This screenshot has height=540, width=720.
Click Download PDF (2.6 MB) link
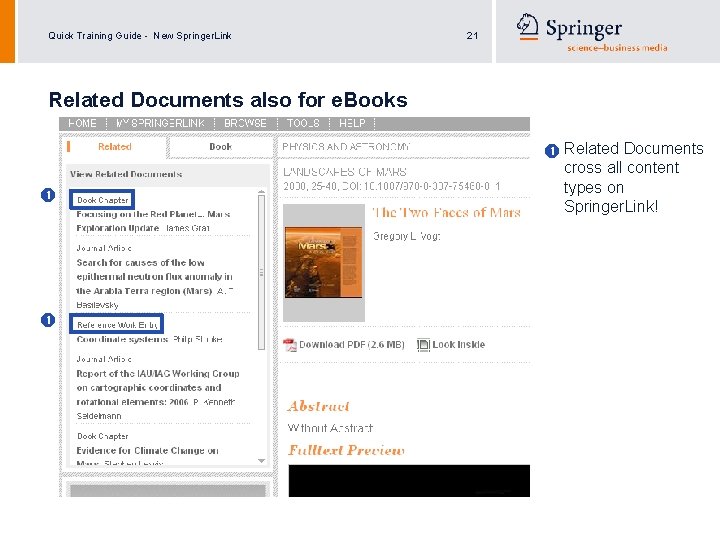point(352,344)
